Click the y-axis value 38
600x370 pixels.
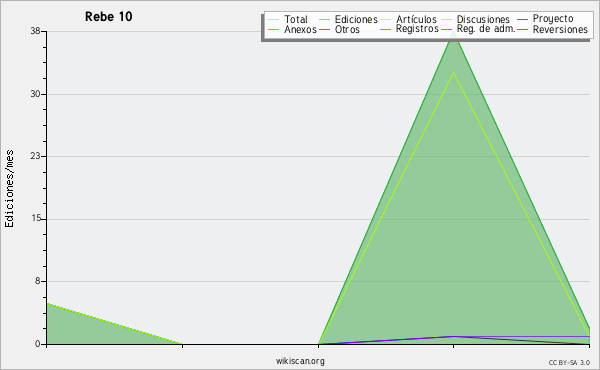(x=36, y=31)
